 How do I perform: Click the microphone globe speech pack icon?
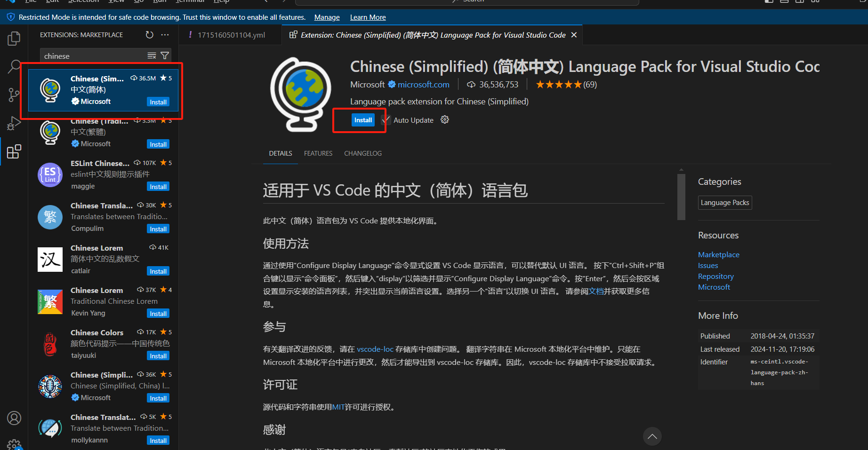tap(50, 387)
